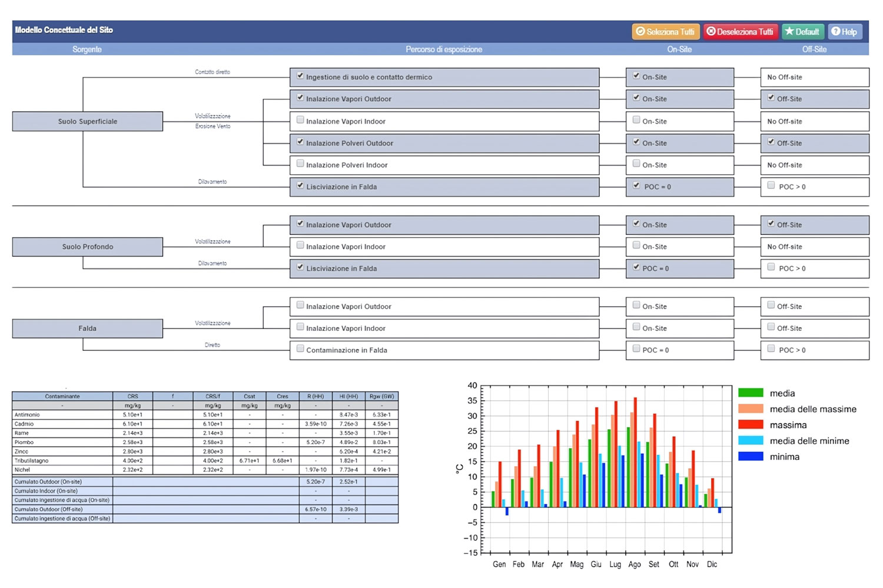Screen dimensions: 883x588
Task: Click the Antimonio row in contaminant table
Action: point(205,414)
